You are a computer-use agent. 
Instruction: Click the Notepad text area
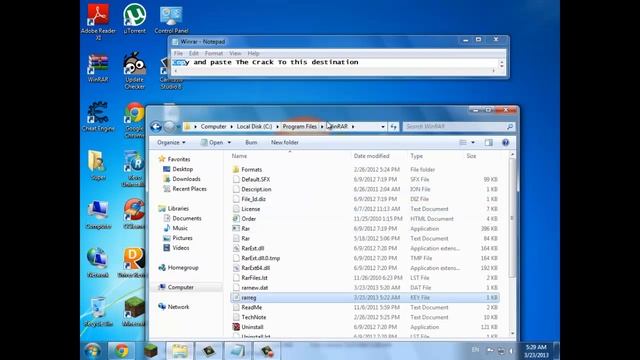[335, 62]
